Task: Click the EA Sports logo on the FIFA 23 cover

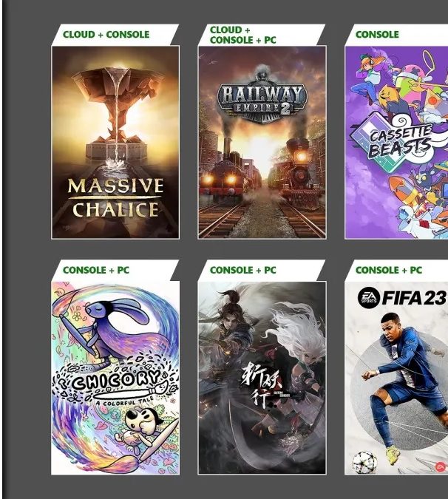Action: point(369,298)
